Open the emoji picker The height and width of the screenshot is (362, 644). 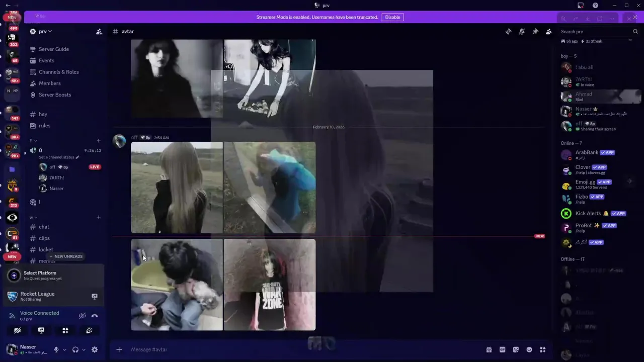[x=529, y=349]
